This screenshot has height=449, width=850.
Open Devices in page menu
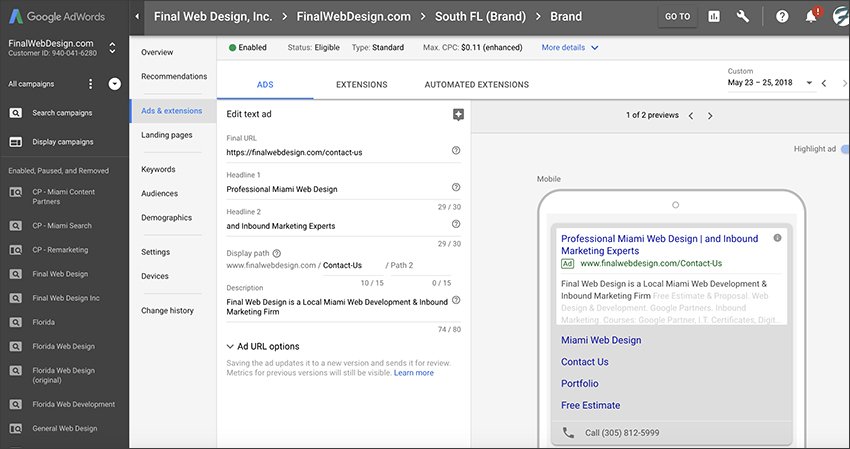coord(154,276)
